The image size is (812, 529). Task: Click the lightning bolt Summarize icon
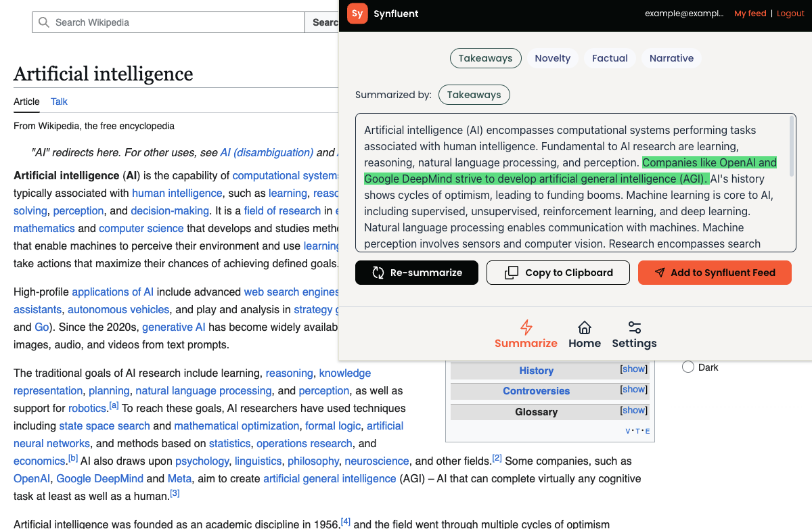click(526, 327)
